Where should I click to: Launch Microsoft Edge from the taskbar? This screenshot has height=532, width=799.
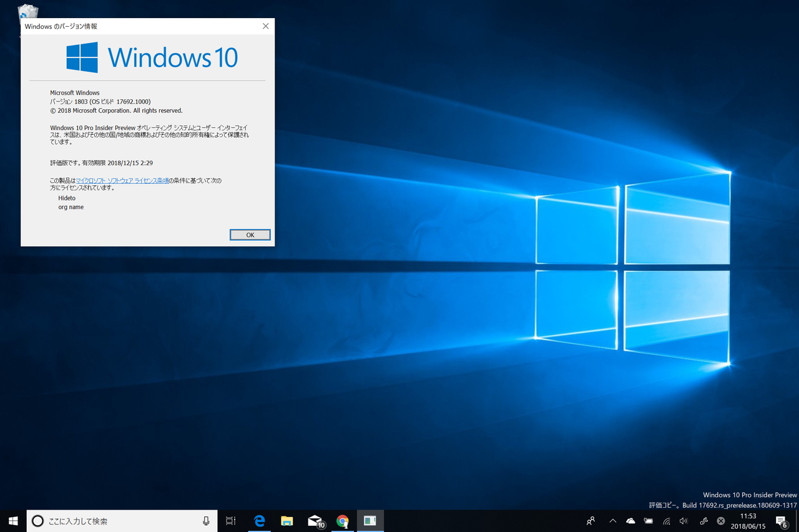[260, 521]
